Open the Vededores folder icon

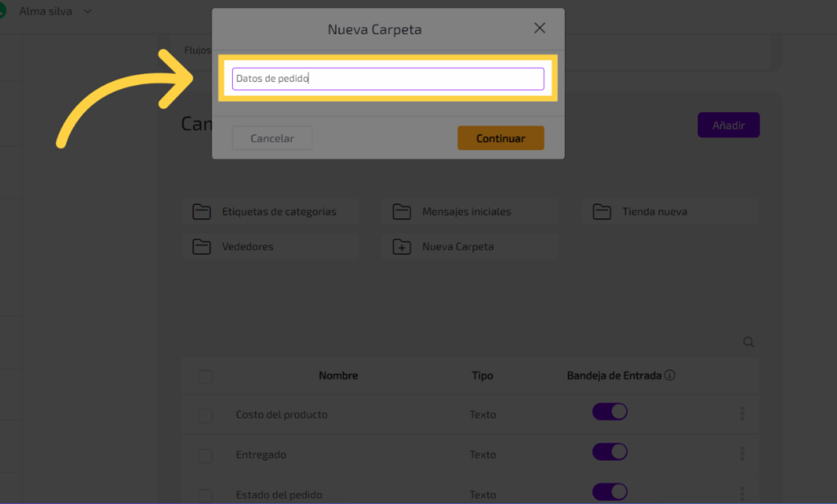click(201, 247)
